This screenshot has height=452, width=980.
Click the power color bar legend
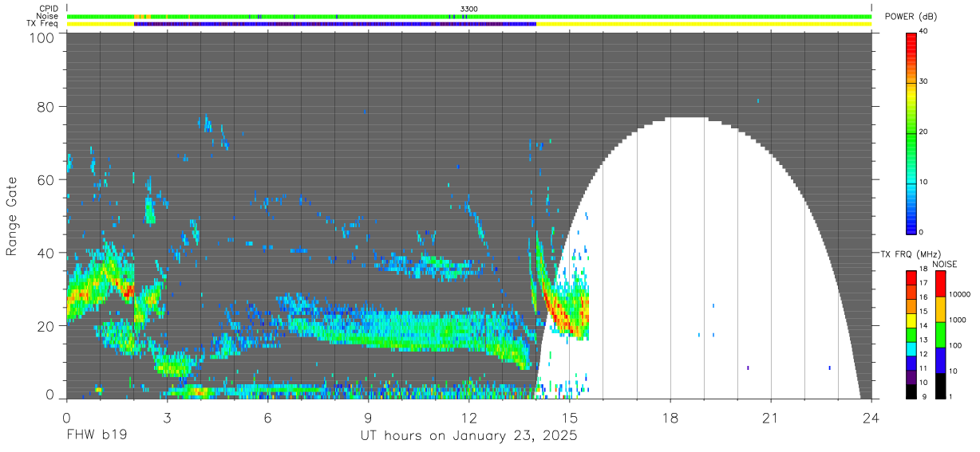pyautogui.click(x=911, y=132)
